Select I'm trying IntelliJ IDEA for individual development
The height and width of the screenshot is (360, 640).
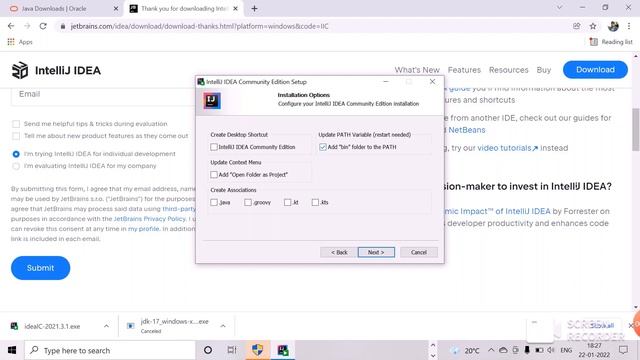pos(16,154)
